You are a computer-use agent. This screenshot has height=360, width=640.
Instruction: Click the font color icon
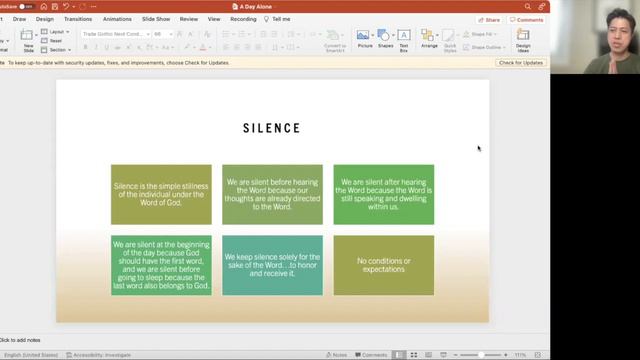click(x=203, y=47)
